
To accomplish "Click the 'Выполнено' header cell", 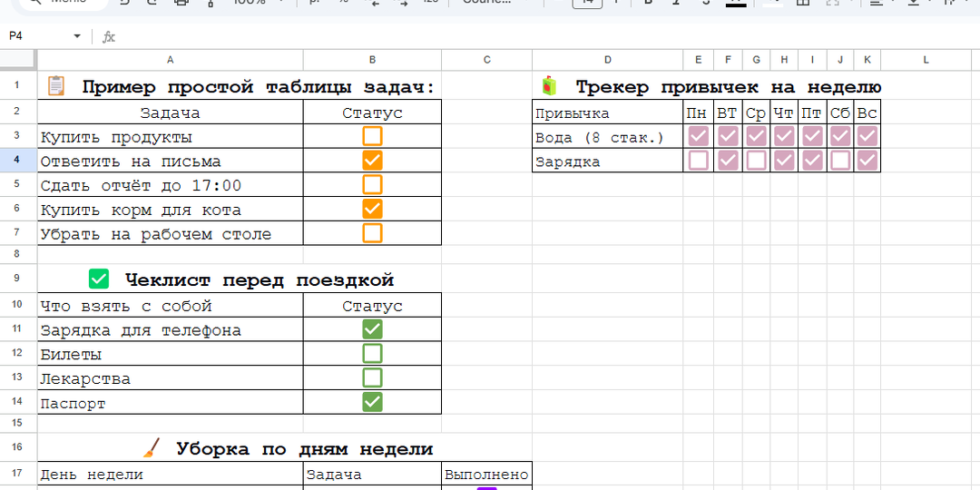I will (487, 475).
